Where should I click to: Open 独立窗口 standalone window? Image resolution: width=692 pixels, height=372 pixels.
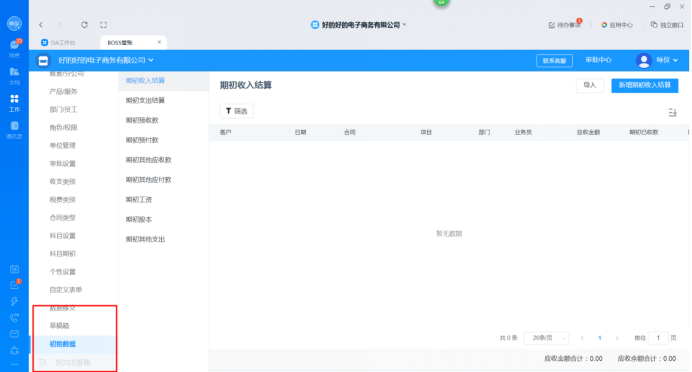tap(667, 25)
